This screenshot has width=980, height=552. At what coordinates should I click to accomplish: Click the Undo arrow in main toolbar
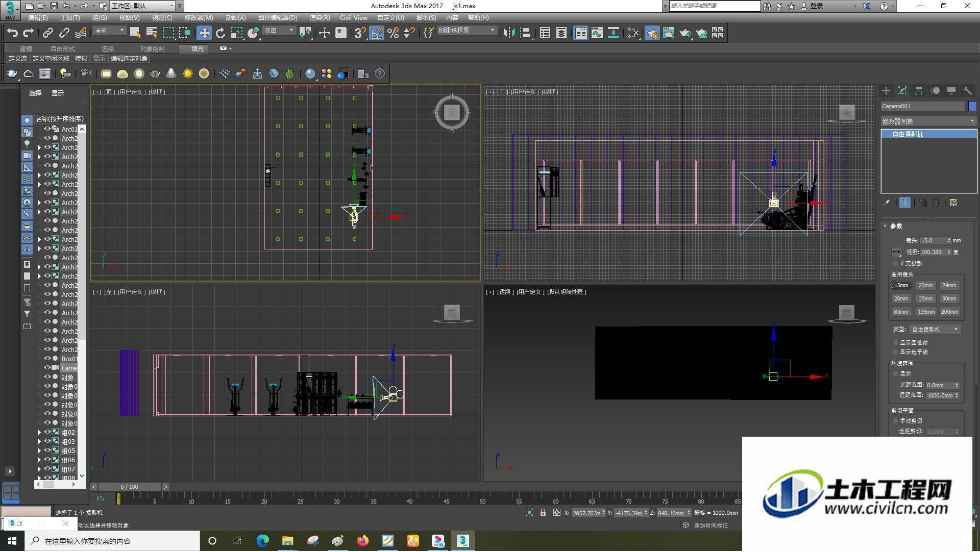12,33
